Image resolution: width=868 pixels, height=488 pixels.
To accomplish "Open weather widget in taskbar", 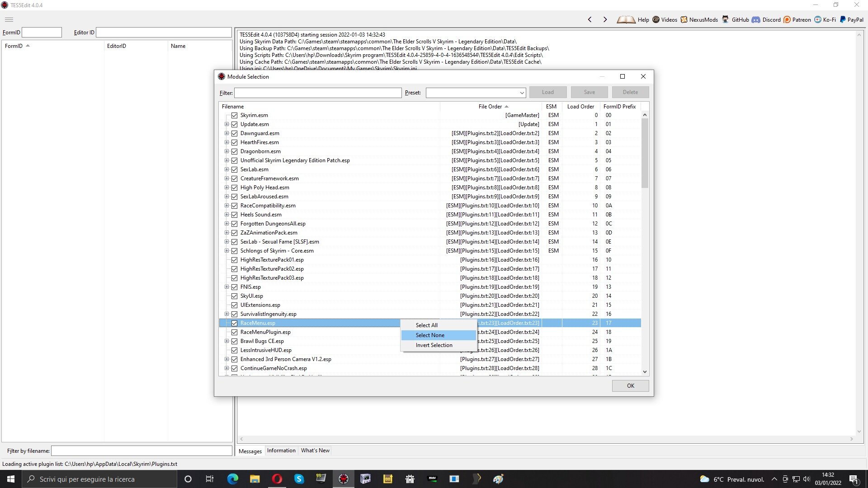I will 732,479.
